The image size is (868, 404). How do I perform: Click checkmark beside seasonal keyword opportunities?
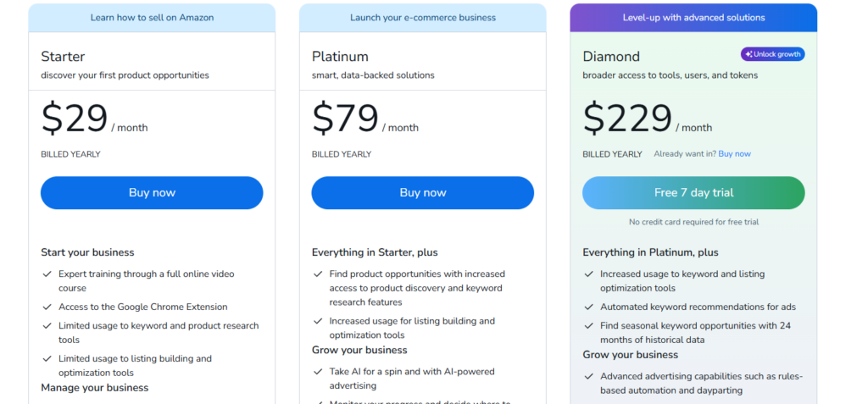click(x=588, y=326)
